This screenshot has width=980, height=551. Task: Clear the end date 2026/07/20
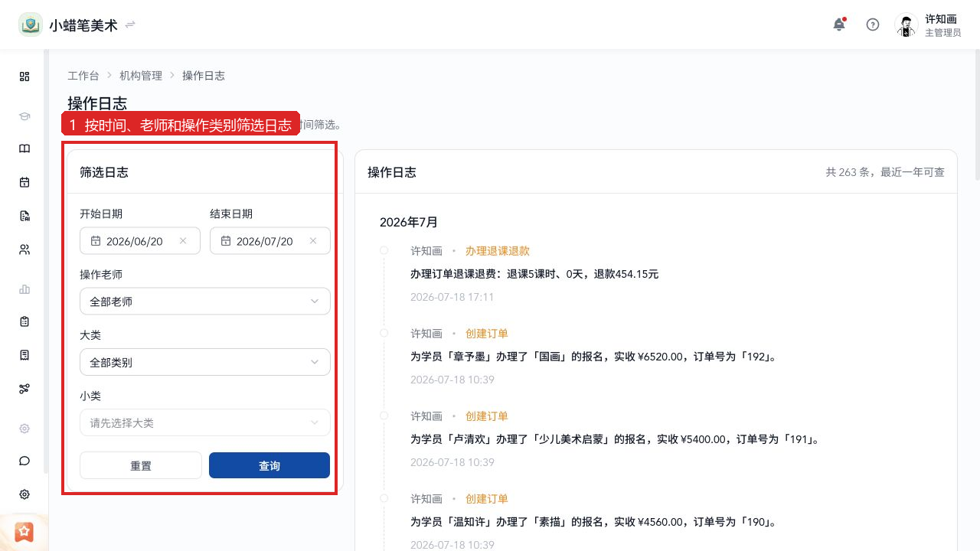(x=313, y=241)
